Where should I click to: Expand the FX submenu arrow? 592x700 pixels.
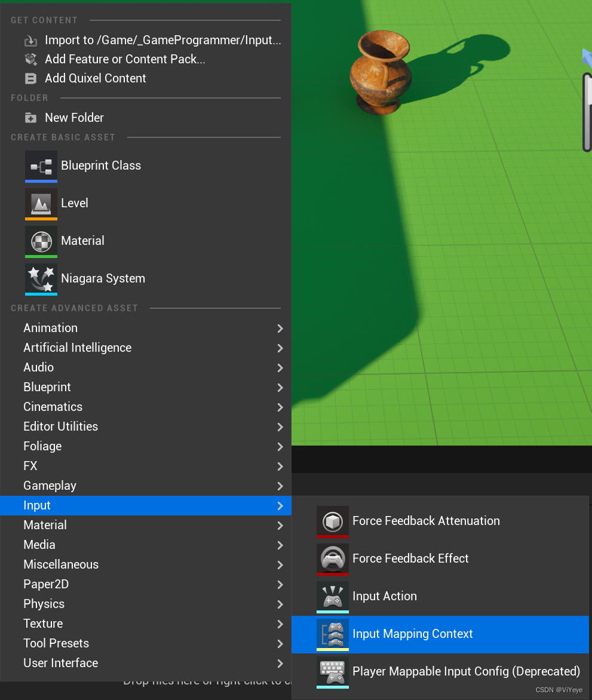click(x=280, y=466)
